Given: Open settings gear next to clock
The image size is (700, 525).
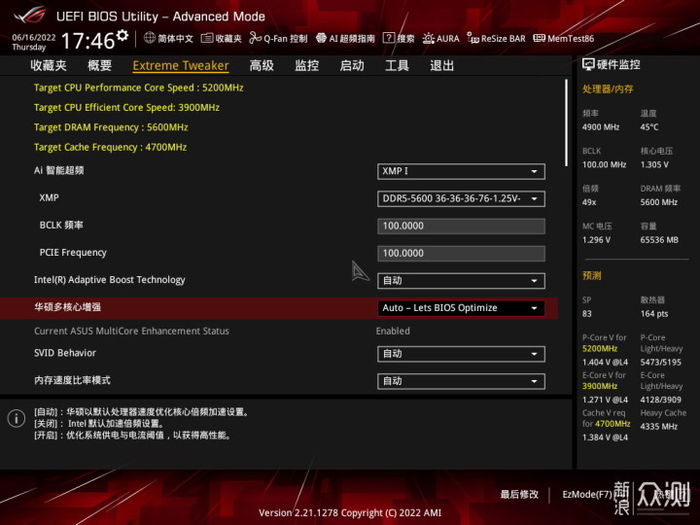Looking at the screenshot, I should pos(122,35).
